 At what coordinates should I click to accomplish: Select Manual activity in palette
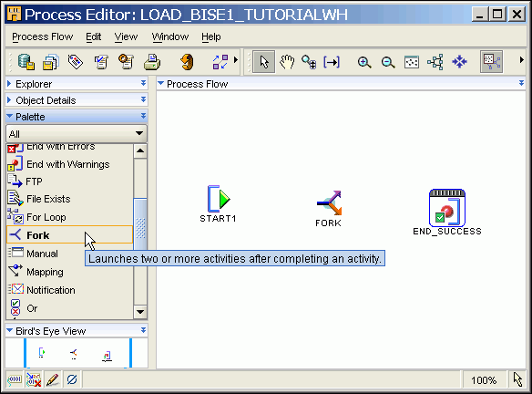click(x=69, y=254)
